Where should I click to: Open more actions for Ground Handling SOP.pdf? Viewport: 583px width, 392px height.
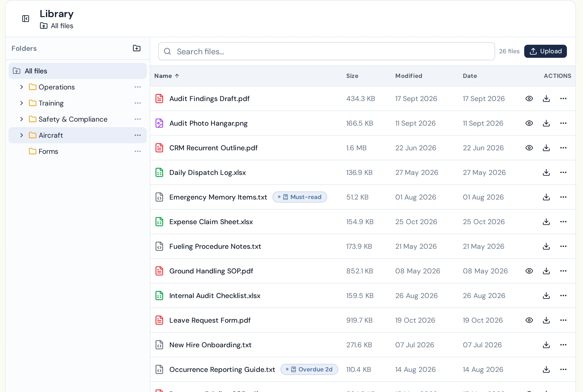563,271
